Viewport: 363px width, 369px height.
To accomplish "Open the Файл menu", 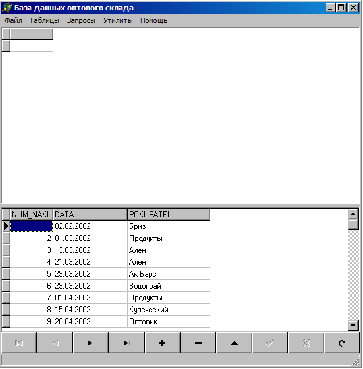I will (x=13, y=21).
